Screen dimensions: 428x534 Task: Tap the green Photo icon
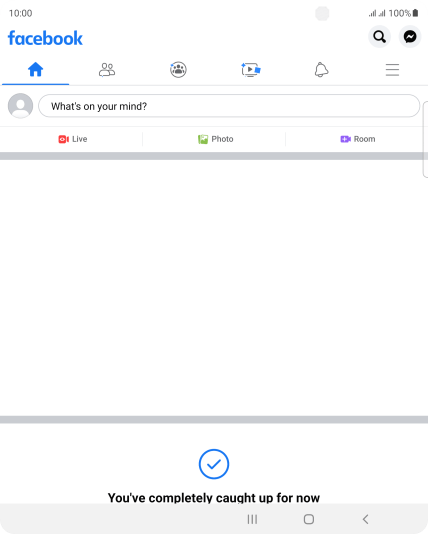203,139
